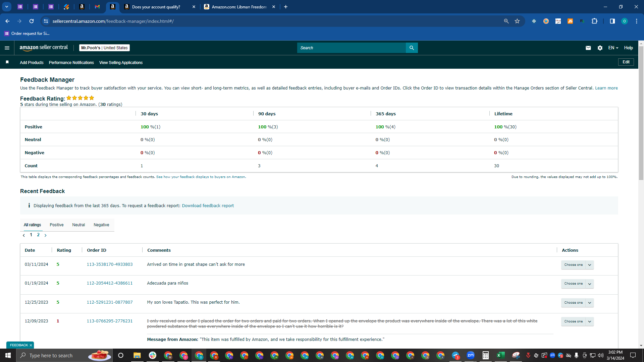The image size is (644, 362).
Task: Reload the current page
Action: [x=32, y=21]
